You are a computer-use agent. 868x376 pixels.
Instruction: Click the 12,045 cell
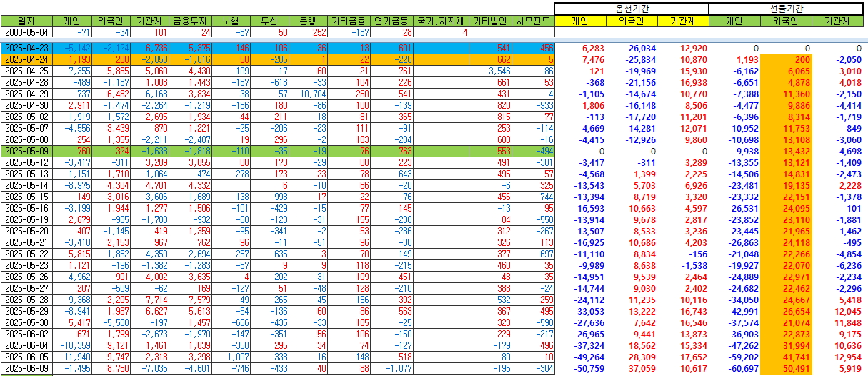pos(837,312)
